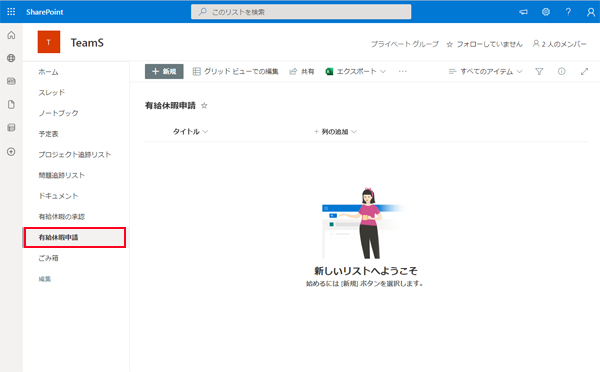
Task: Open the filter funnel pane
Action: (x=539, y=71)
